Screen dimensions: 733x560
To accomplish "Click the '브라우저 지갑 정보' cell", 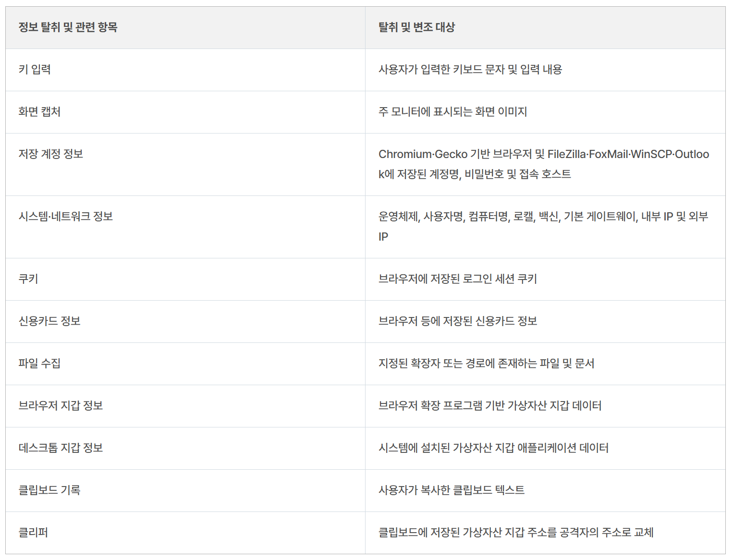I will 61,406.
